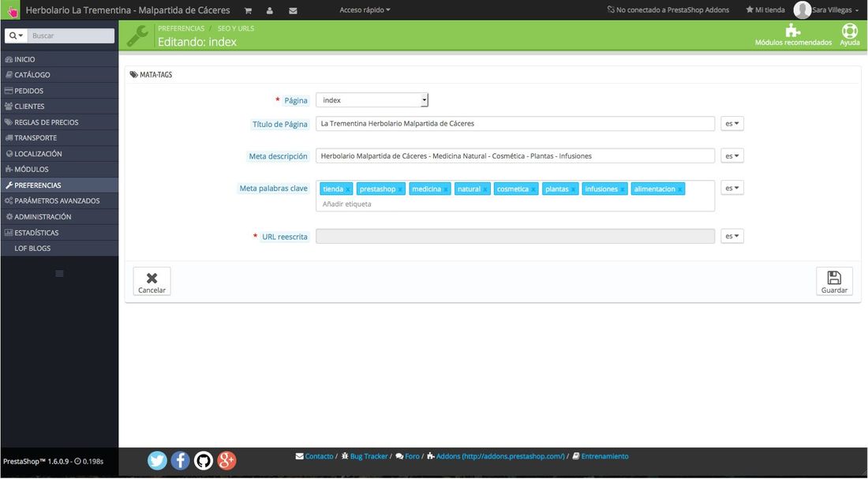
Task: Open the Foro footer link
Action: click(408, 456)
